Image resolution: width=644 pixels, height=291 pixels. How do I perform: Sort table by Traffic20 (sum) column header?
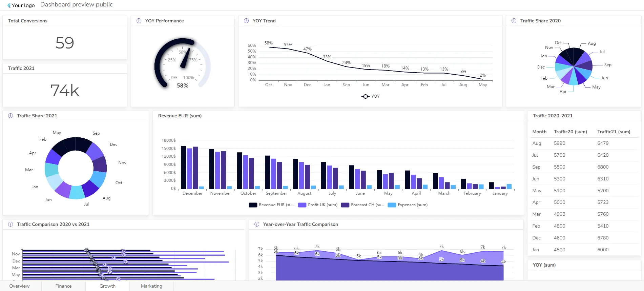[570, 132]
